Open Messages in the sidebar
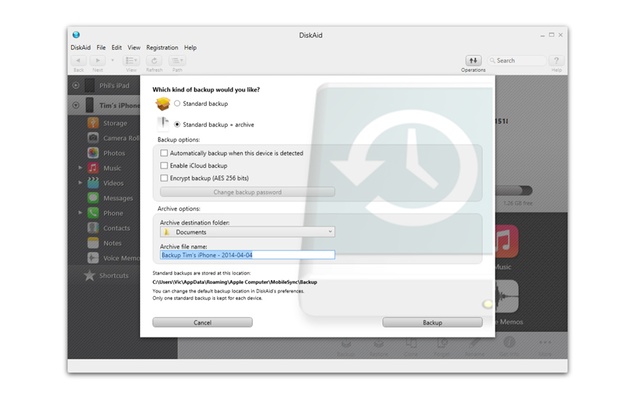This screenshot has height=400, width=624. tap(110, 198)
